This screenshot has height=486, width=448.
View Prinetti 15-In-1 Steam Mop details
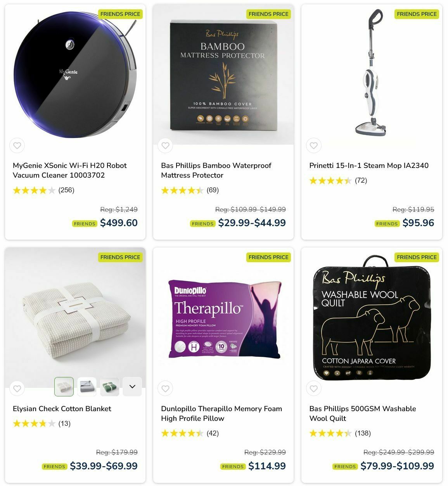tap(369, 166)
